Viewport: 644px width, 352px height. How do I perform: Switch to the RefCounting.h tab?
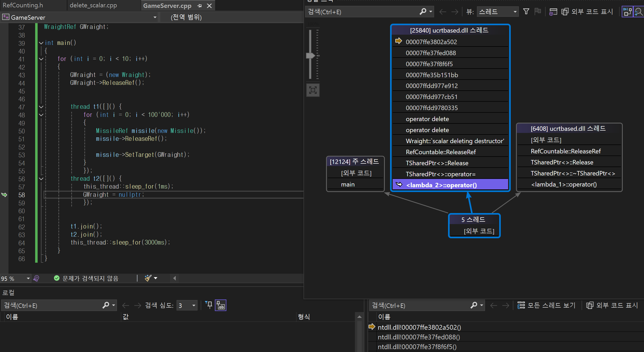[23, 5]
